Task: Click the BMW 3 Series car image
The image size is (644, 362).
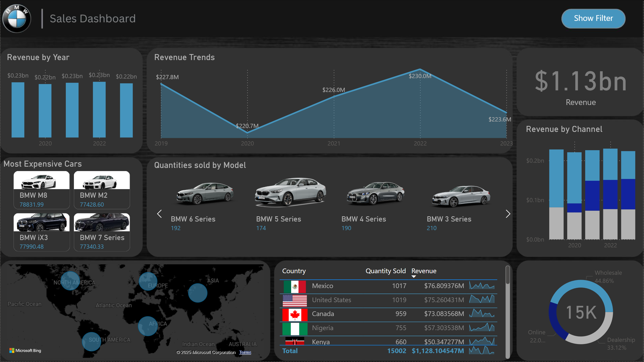Action: coord(461,196)
